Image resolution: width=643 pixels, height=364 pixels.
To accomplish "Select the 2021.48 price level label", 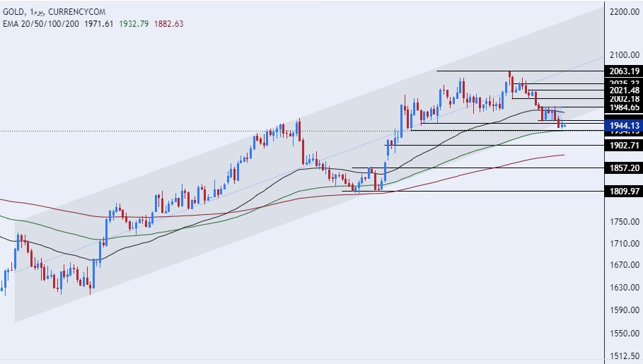I will click(625, 90).
